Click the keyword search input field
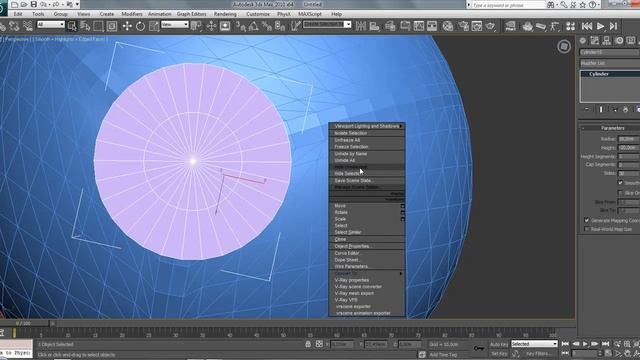Image resolution: width=640 pixels, height=360 pixels. coord(508,5)
